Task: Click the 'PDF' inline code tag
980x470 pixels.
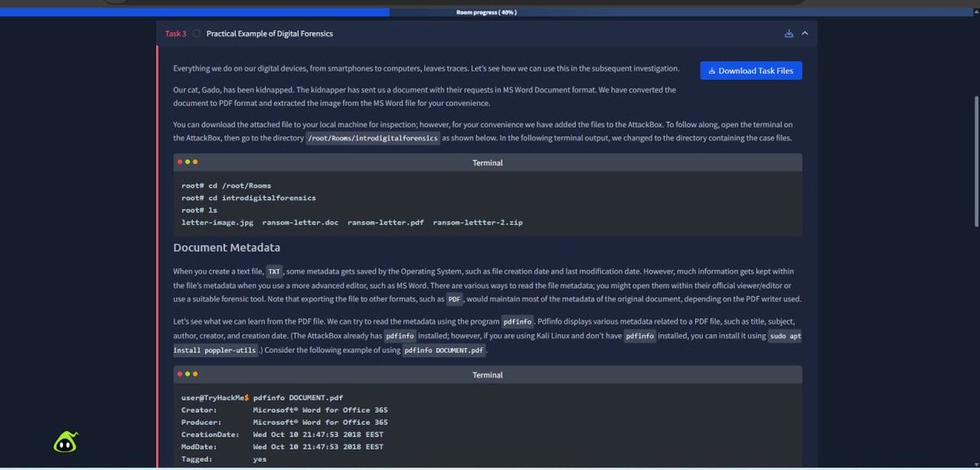Action: pos(455,299)
